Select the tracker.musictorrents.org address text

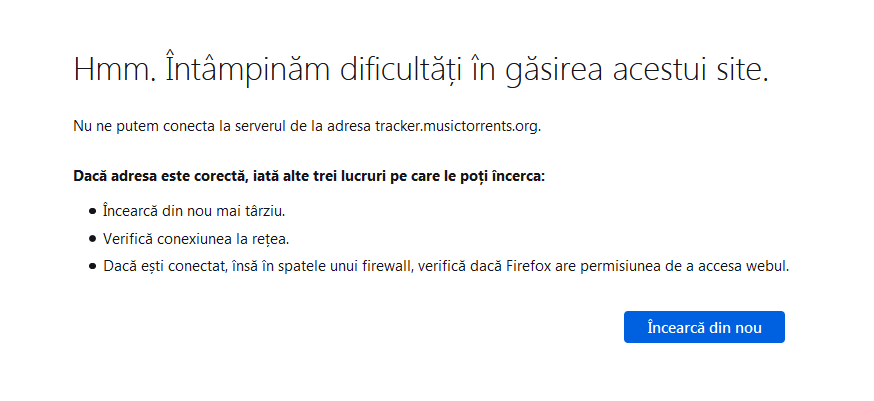coord(458,127)
